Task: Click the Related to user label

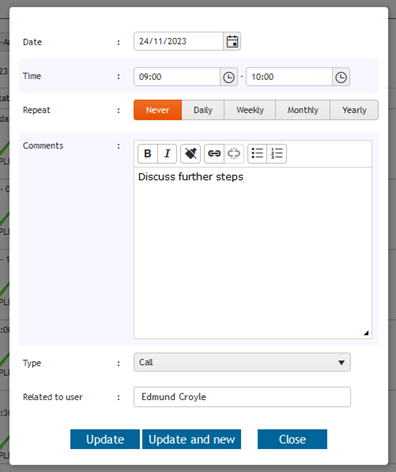Action: (53, 397)
